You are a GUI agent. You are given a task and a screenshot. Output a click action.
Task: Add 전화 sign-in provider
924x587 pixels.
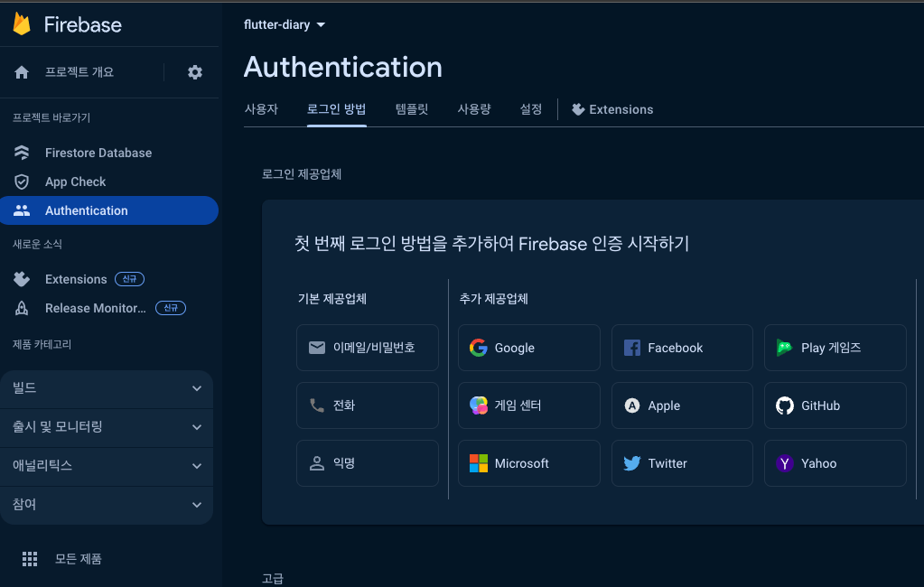click(367, 405)
